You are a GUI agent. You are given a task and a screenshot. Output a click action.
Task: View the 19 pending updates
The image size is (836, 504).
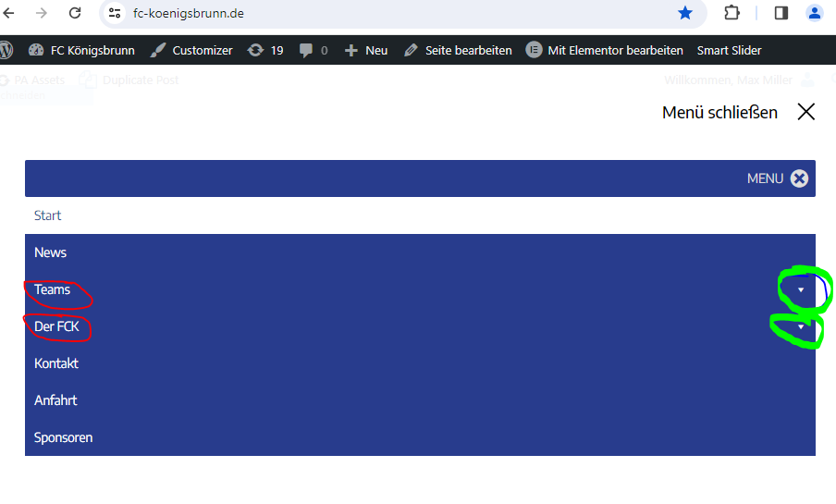pos(265,50)
